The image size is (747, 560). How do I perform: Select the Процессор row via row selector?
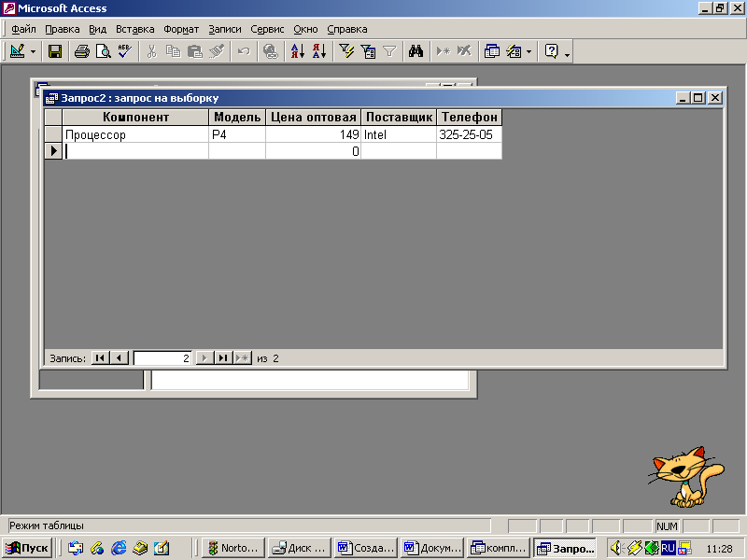[53, 134]
